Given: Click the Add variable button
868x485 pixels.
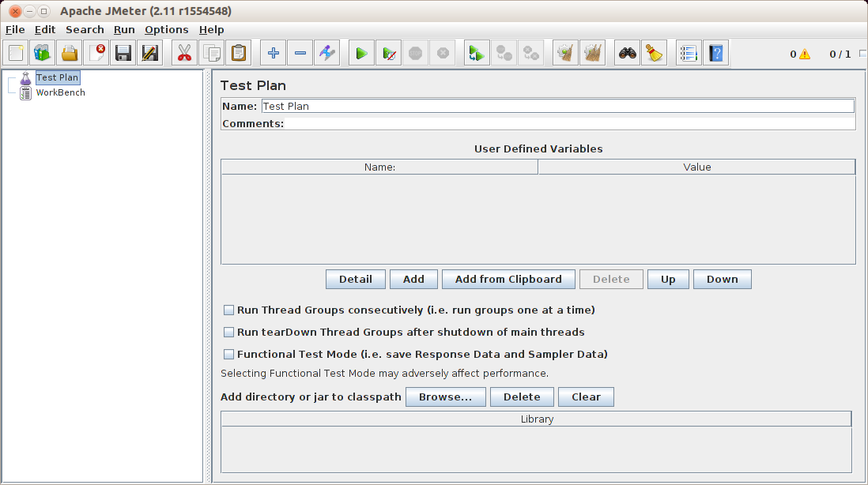Looking at the screenshot, I should tap(413, 280).
